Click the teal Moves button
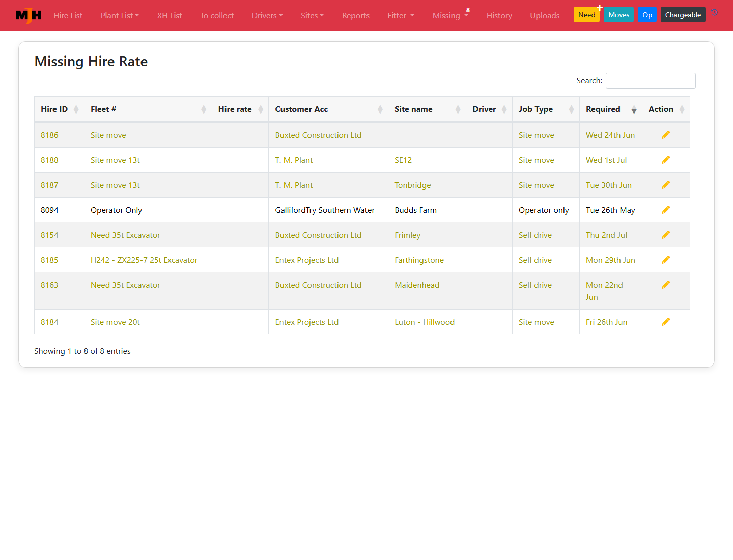733x560 pixels. pyautogui.click(x=619, y=15)
